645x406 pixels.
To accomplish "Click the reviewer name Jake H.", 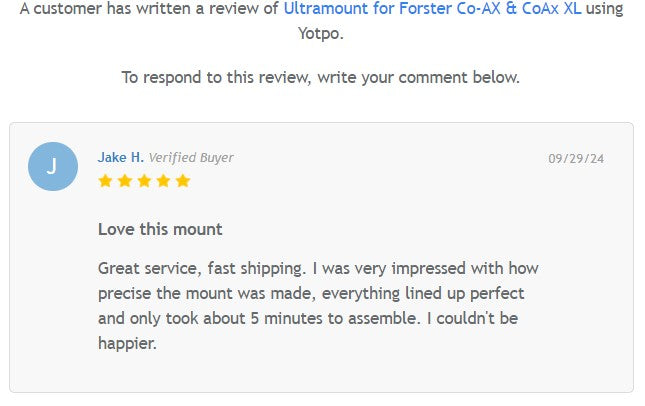I will [x=120, y=157].
